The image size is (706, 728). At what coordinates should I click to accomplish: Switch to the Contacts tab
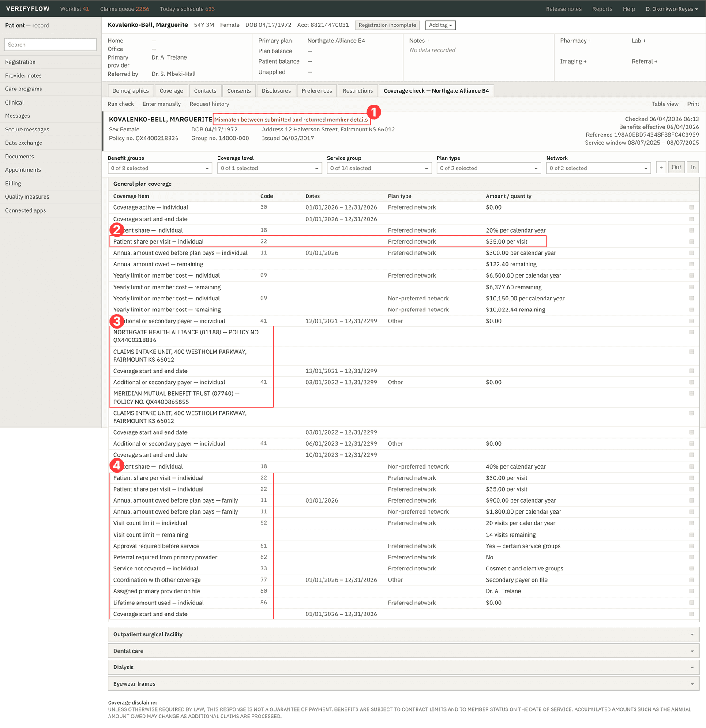click(x=205, y=91)
